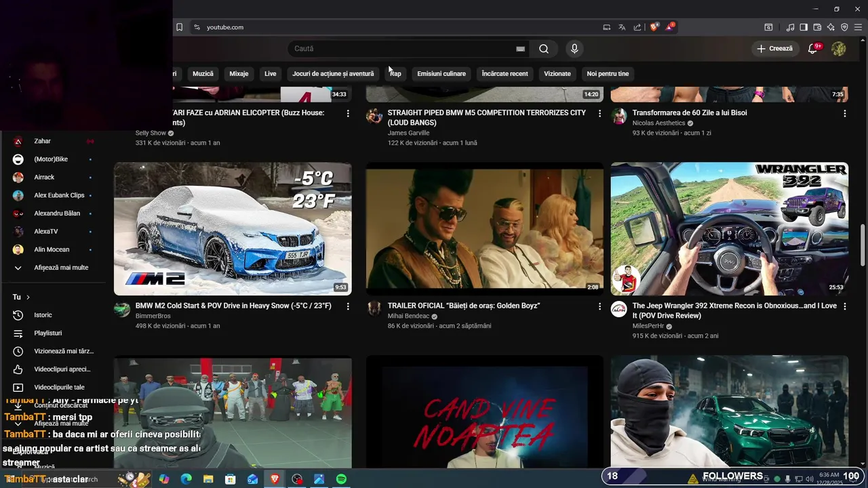
Task: Start voice search with the microphone icon
Action: coord(574,49)
